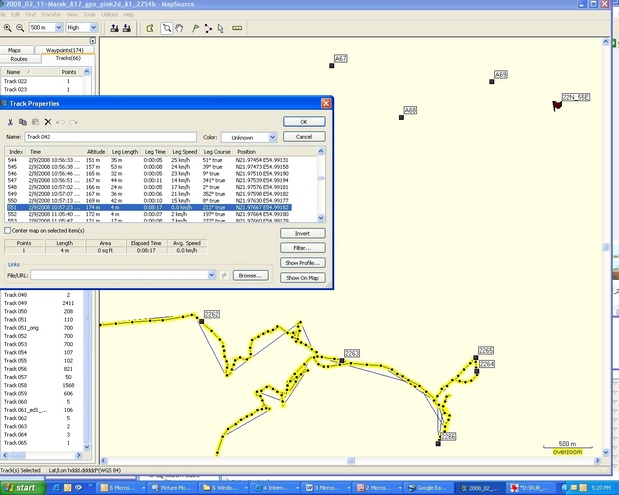The image size is (619, 495).
Task: Click the Show On Map button
Action: click(x=302, y=278)
